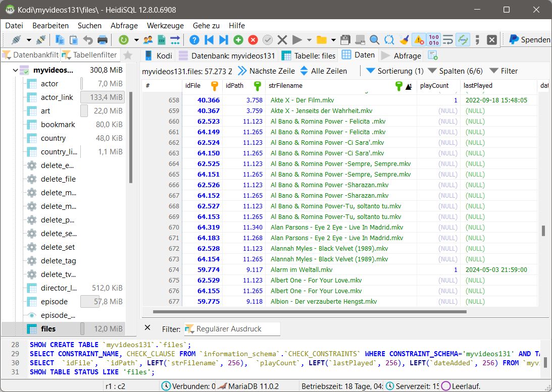552x392 pixels.
Task: Click the copy icon in toolbar
Action: pyautogui.click(x=60, y=40)
